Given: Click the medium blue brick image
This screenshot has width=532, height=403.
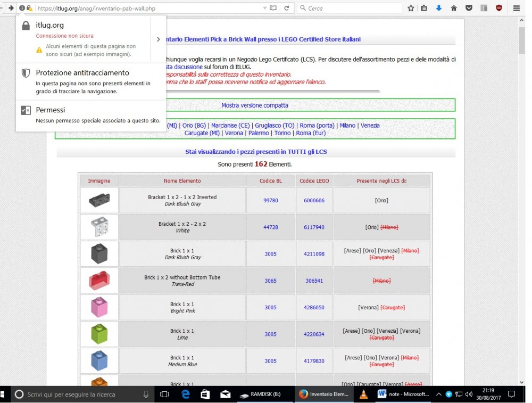Looking at the screenshot, I should point(99,360).
